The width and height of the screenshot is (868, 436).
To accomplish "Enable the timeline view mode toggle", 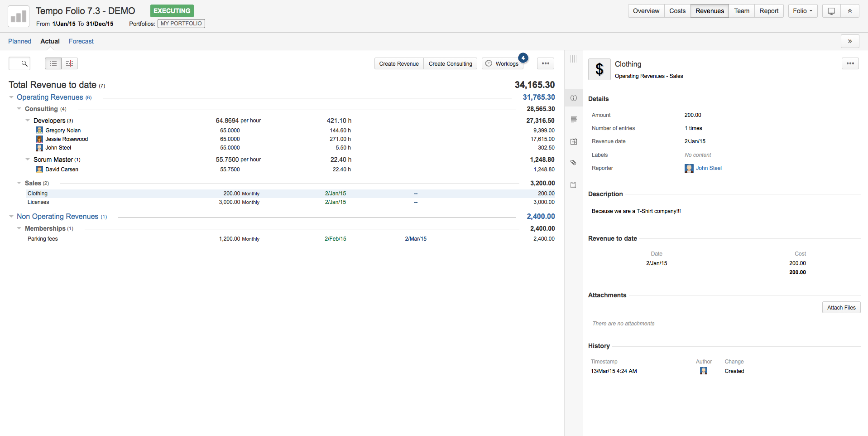I will (x=69, y=63).
